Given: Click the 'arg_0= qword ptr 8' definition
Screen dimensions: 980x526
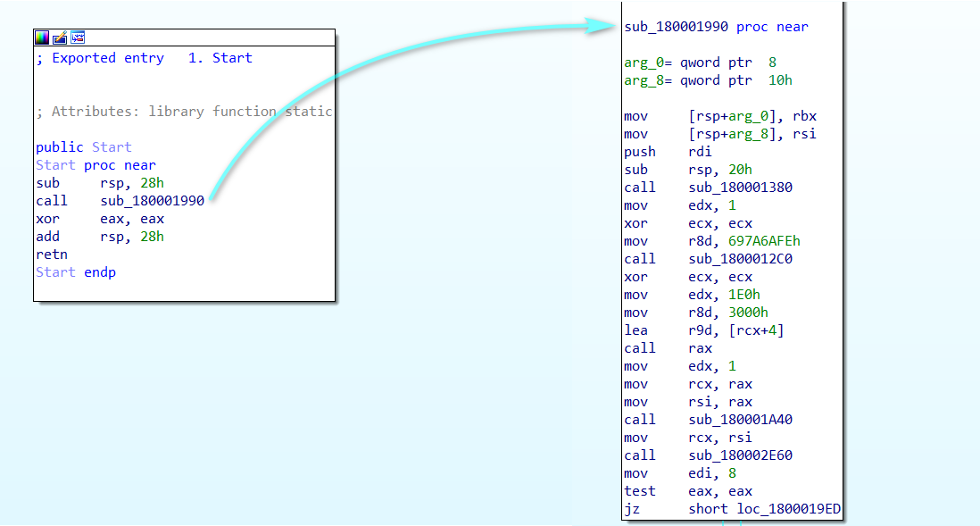Looking at the screenshot, I should [700, 63].
